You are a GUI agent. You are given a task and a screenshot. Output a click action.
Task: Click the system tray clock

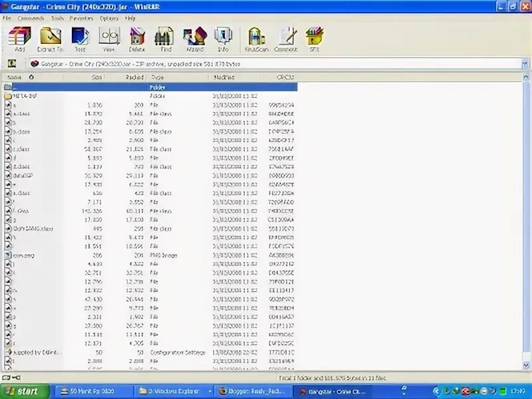point(517,392)
